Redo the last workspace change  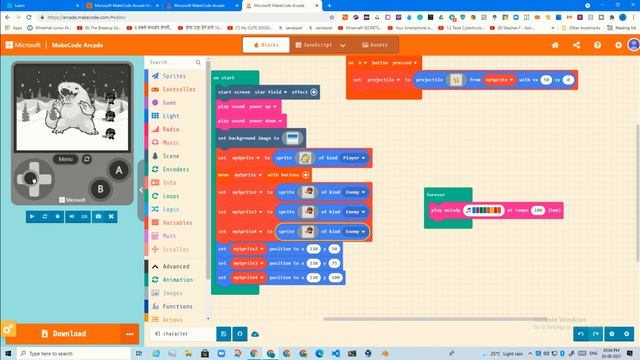596,334
